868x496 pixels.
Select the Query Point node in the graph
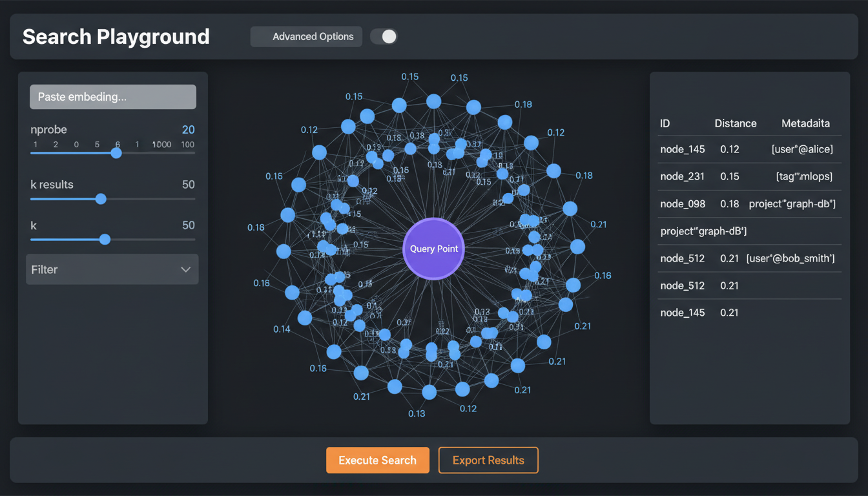coord(433,249)
